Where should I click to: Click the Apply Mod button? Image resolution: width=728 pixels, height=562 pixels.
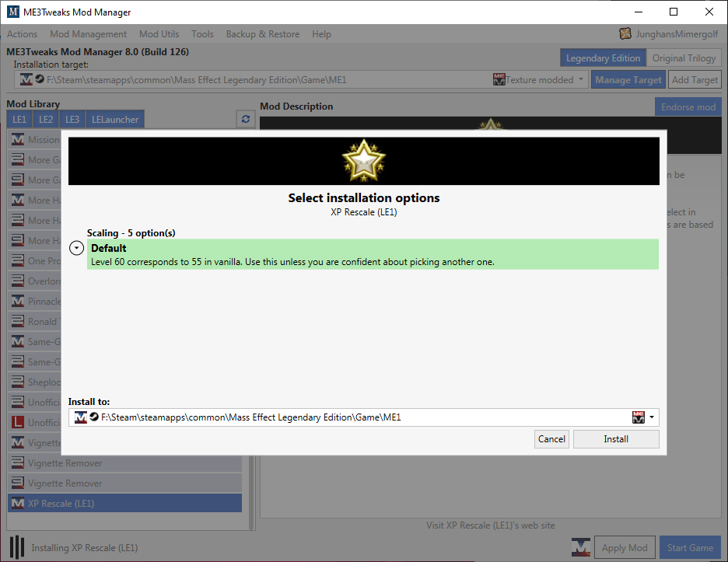[625, 547]
